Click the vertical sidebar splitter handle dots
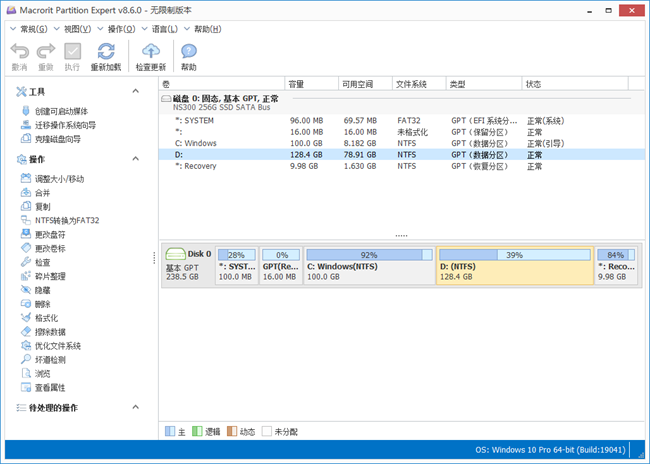The width and height of the screenshot is (650, 464). pos(154,258)
